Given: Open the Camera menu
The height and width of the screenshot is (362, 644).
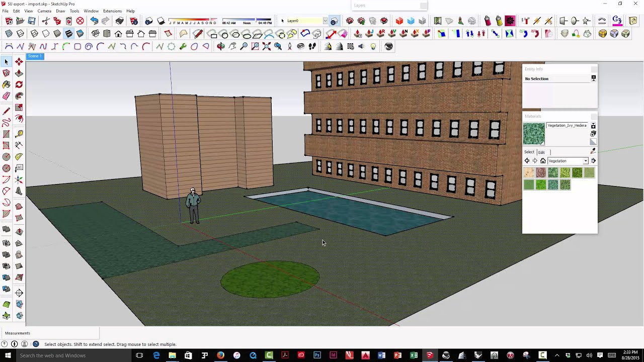Looking at the screenshot, I should tap(44, 11).
